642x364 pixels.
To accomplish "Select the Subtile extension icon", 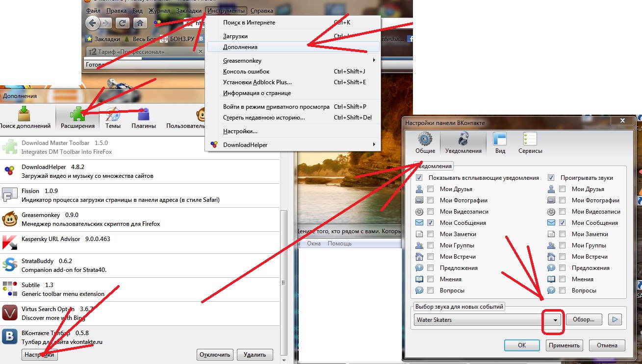I will 10,289.
